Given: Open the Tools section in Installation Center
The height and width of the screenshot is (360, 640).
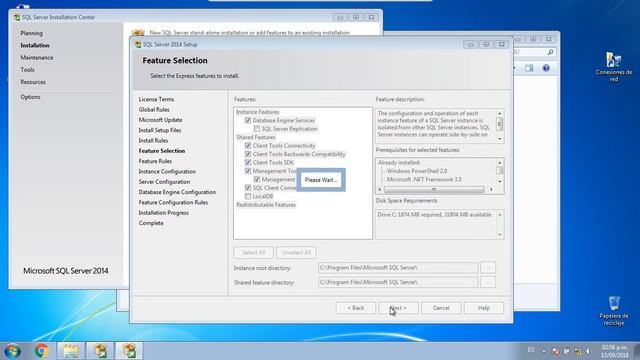Looking at the screenshot, I should pyautogui.click(x=27, y=70).
